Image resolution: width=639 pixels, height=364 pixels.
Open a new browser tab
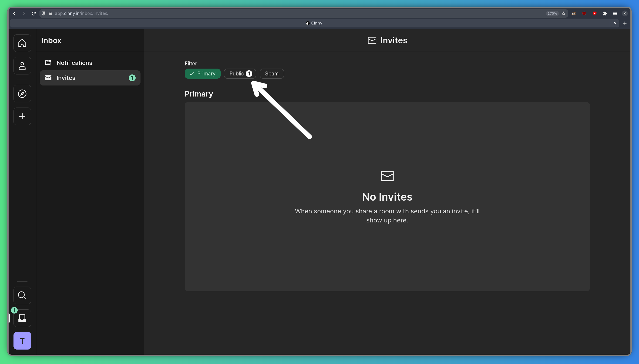coord(625,23)
